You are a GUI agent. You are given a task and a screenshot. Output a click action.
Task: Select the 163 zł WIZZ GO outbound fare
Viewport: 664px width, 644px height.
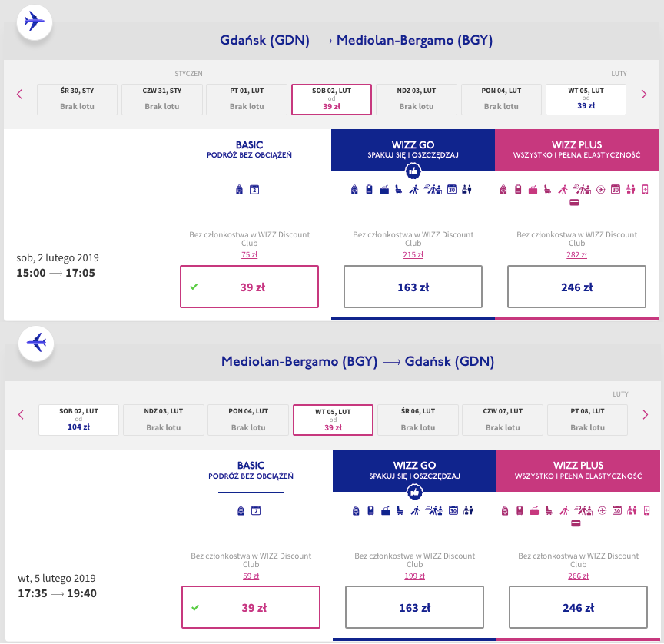coord(413,287)
